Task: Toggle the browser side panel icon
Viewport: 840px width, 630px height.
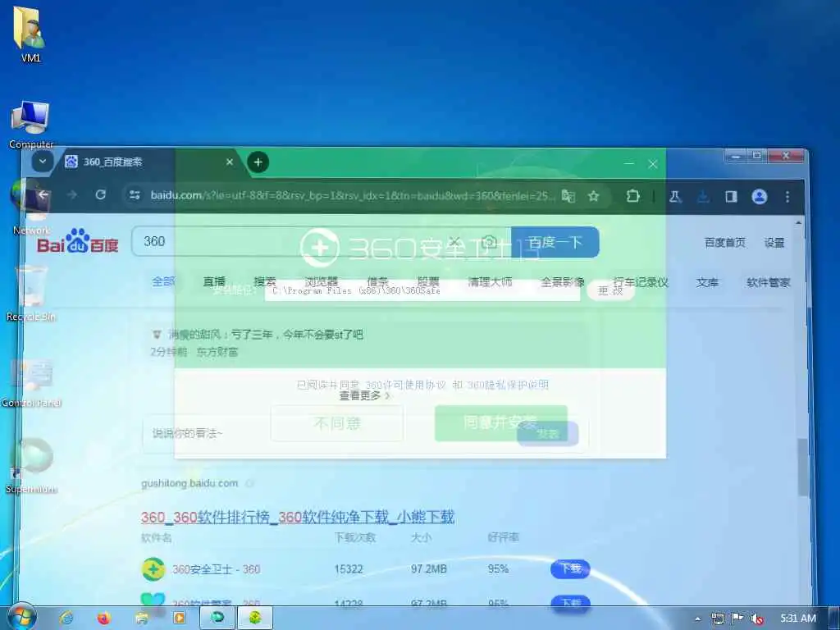Action: (x=731, y=197)
